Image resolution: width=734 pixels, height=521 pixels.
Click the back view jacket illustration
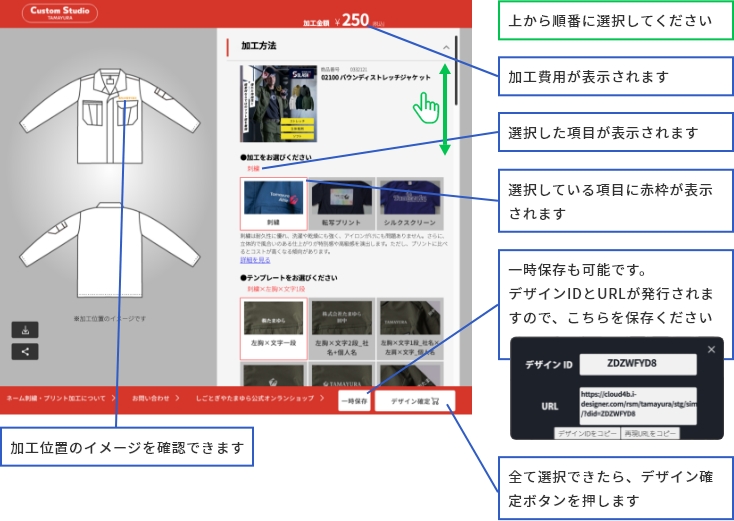110,249
